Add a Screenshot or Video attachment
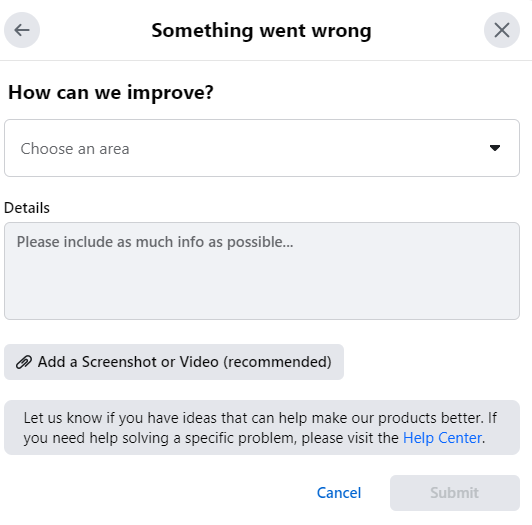Screen dimensions: 532x525 [174, 362]
